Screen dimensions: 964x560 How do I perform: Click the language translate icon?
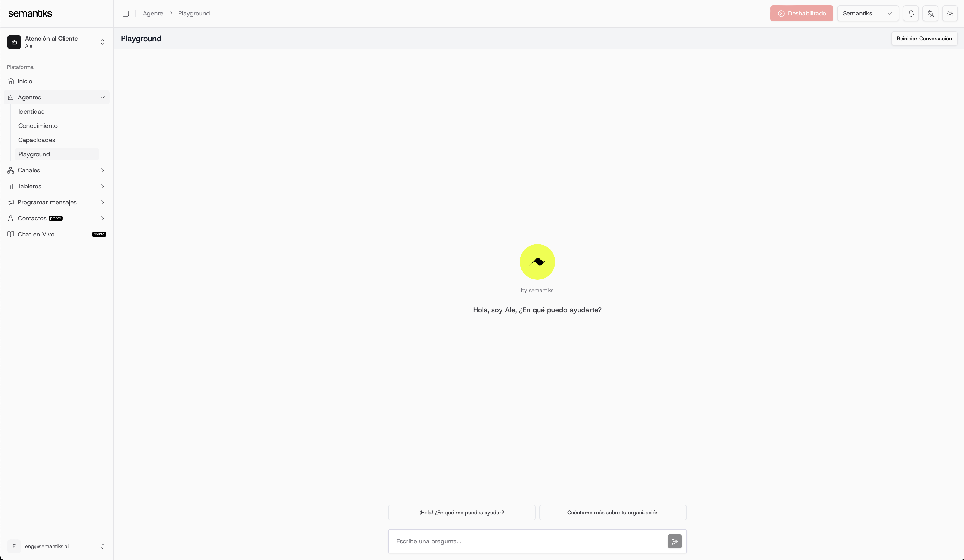pyautogui.click(x=930, y=13)
